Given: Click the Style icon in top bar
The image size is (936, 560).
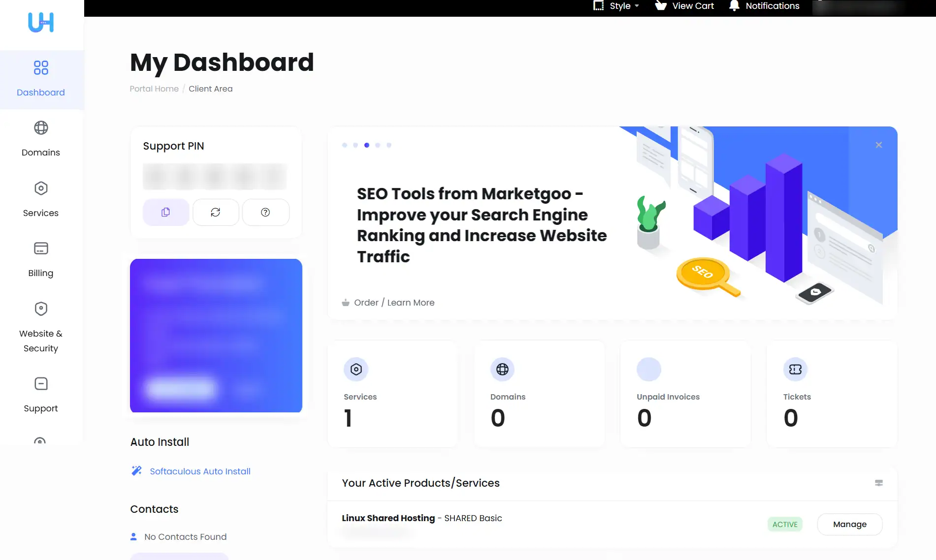Looking at the screenshot, I should pos(598,6).
